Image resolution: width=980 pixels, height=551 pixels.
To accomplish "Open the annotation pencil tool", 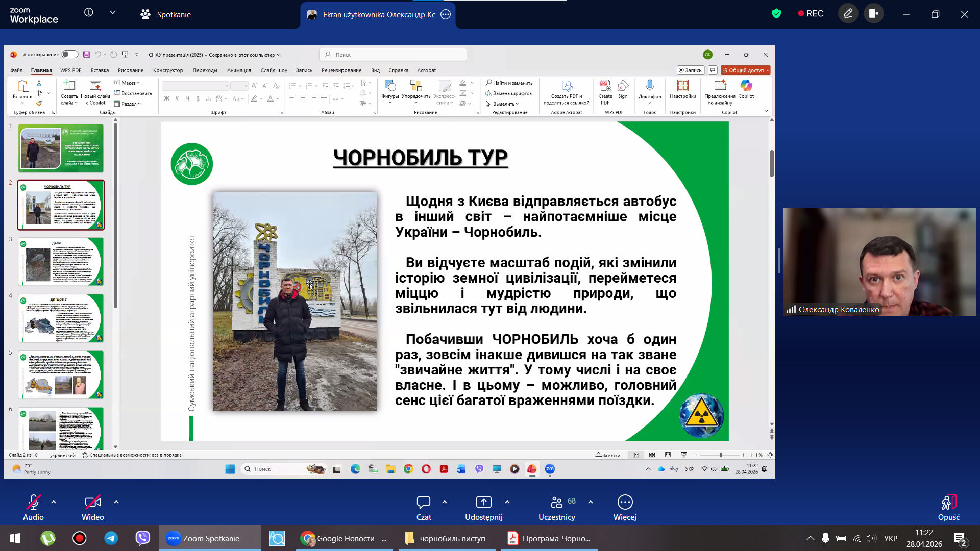I will click(848, 14).
